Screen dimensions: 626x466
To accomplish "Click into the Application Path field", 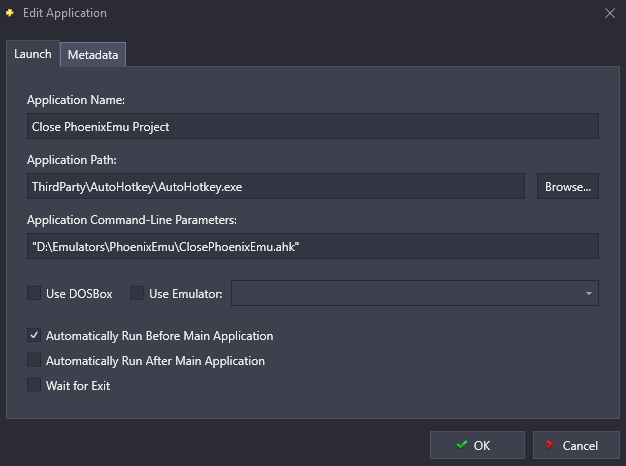I will click(x=276, y=186).
